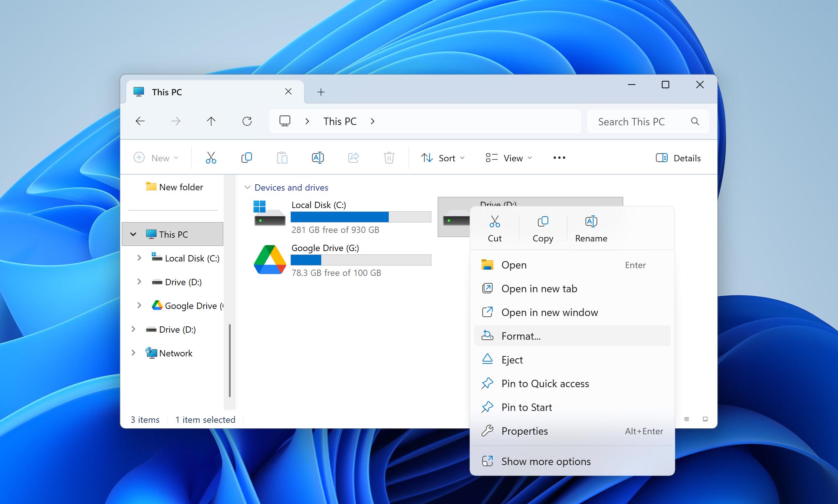Click the Share icon in the toolbar
This screenshot has height=504, width=838.
point(353,158)
